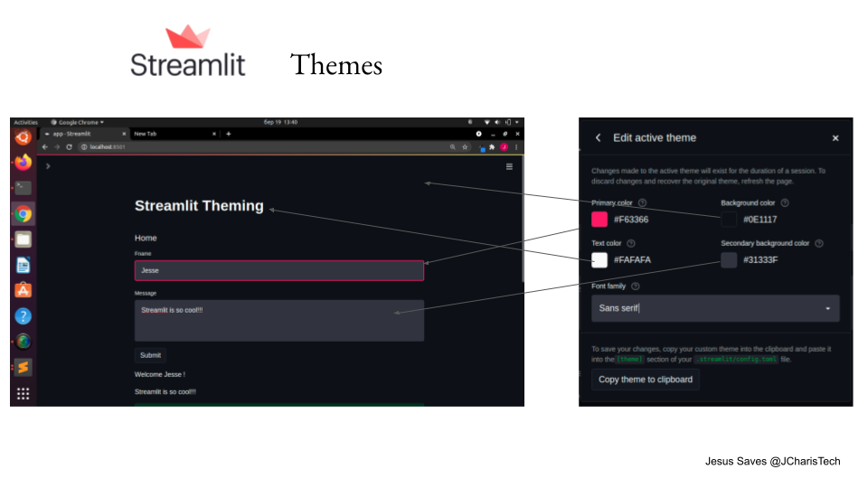Bookmark this page with the star icon

click(x=465, y=147)
